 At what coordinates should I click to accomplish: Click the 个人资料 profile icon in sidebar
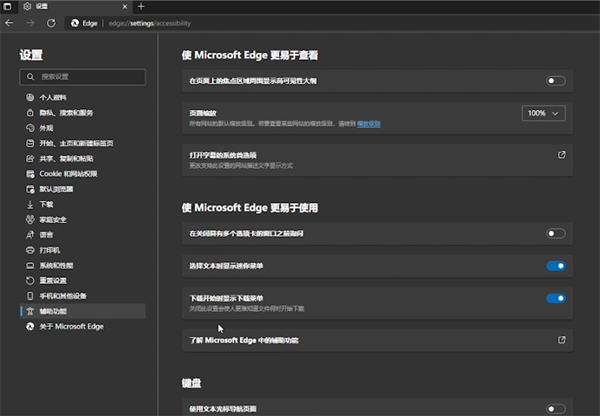30,97
